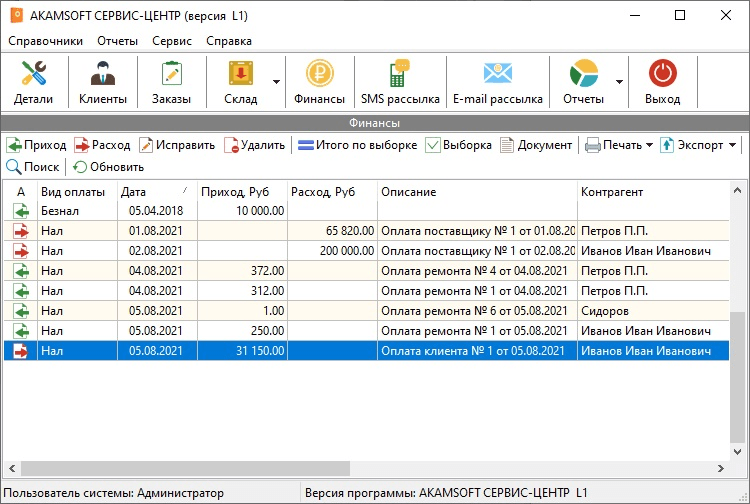The image size is (750, 504).
Task: Click Итого по выборке button
Action: 357,145
